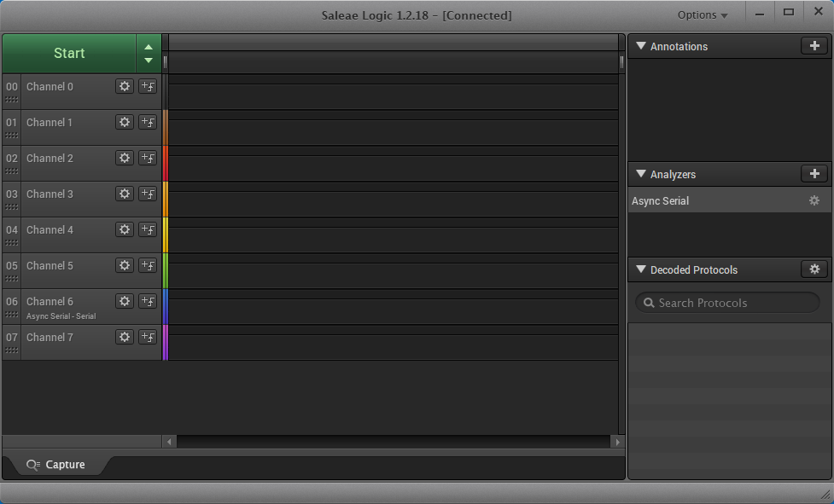Maximize the Saleae Logic window
The width and height of the screenshot is (834, 504).
pos(789,12)
